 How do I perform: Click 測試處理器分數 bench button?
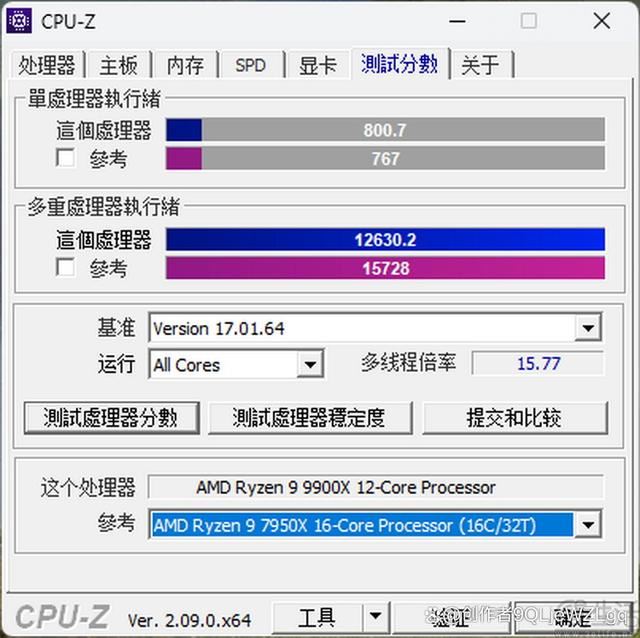[111, 418]
